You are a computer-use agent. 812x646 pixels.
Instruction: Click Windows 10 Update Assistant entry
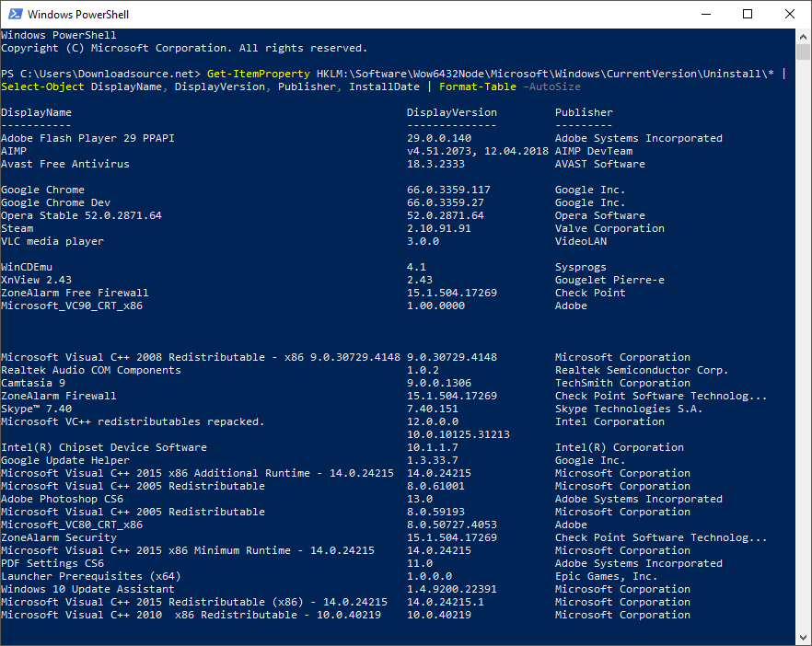click(87, 589)
